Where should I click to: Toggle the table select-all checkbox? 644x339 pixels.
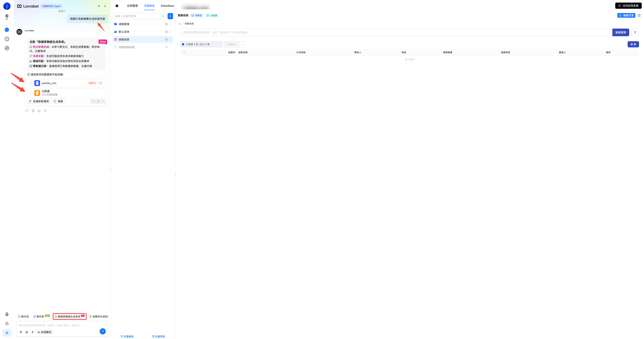click(x=185, y=52)
